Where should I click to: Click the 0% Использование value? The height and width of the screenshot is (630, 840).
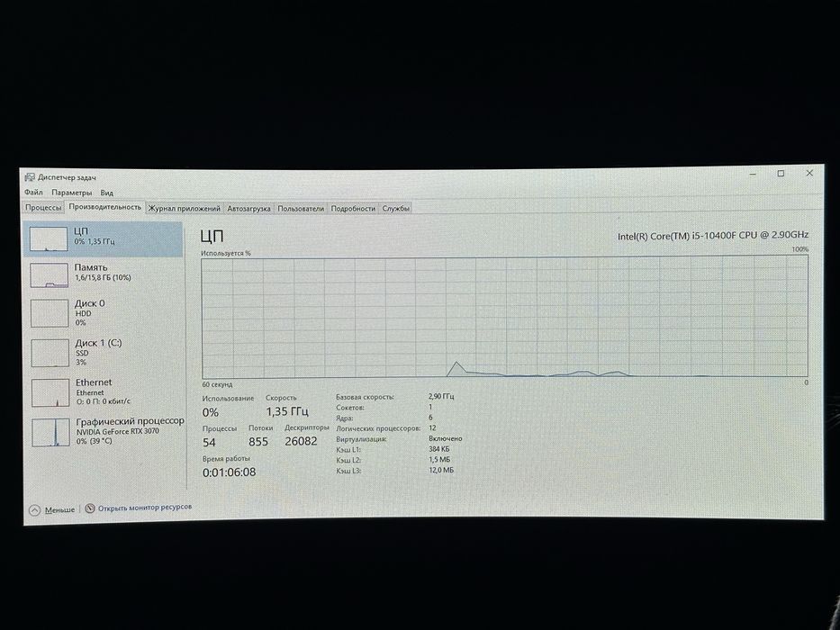[211, 412]
